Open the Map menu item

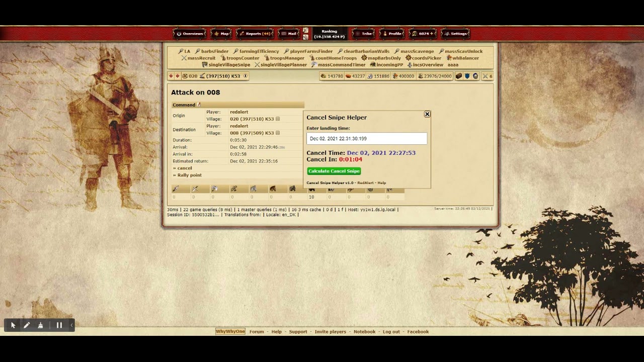tap(221, 34)
